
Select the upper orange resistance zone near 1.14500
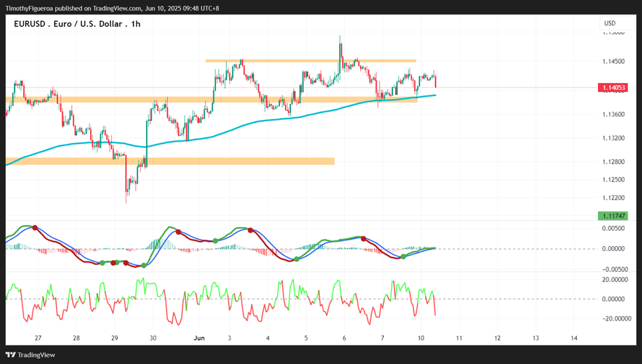(311, 61)
